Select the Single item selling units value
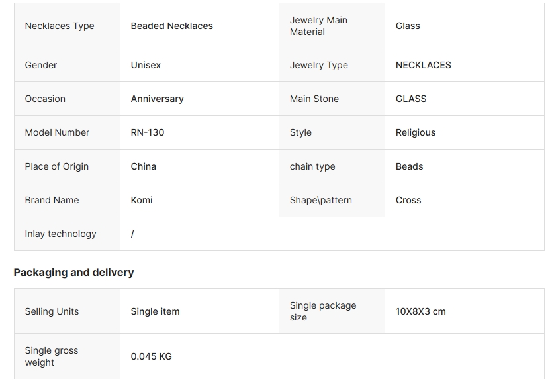The width and height of the screenshot is (550, 392). pos(155,311)
